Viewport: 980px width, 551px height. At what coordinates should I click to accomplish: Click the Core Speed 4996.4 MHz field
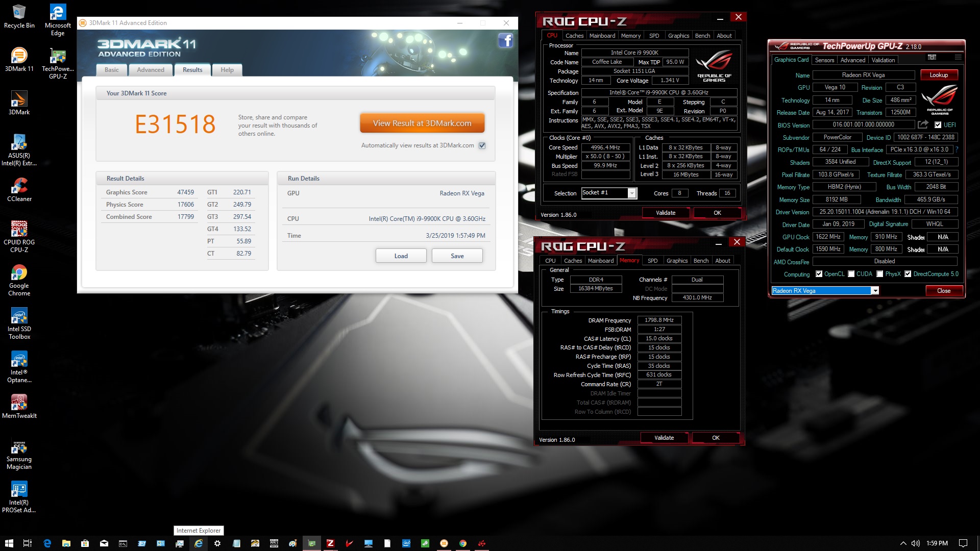pos(605,147)
